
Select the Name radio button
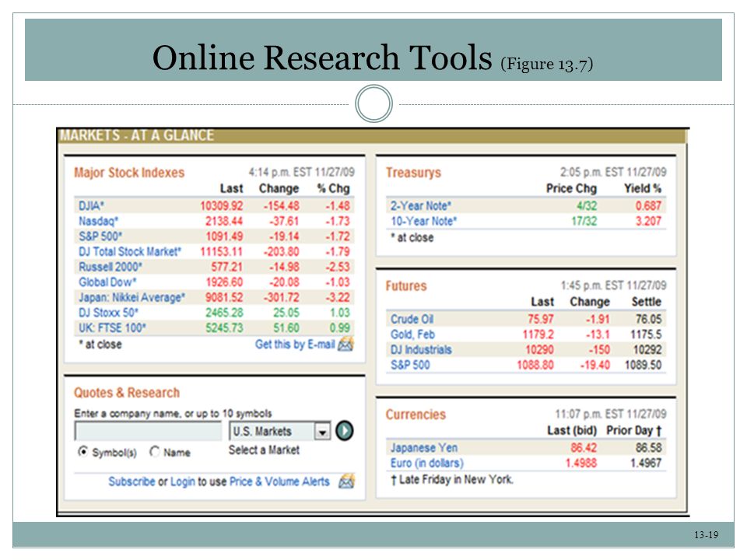pyautogui.click(x=154, y=451)
